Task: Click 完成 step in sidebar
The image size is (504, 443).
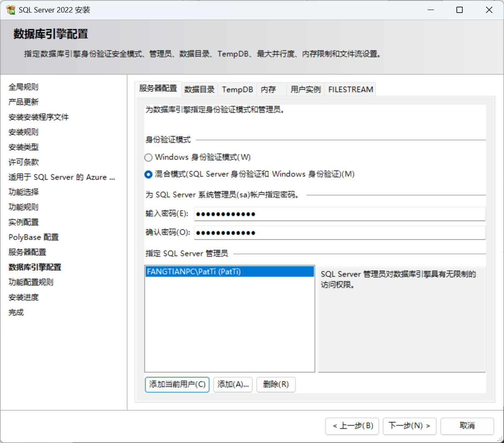Action: [x=16, y=312]
